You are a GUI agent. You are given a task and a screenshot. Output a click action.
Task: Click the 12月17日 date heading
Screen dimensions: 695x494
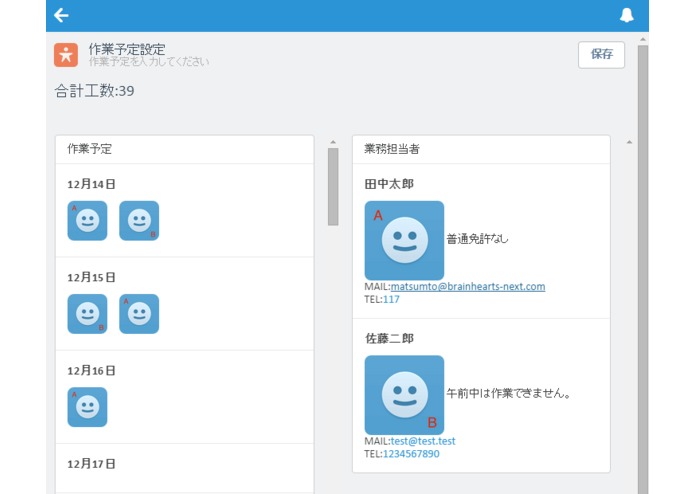(91, 464)
